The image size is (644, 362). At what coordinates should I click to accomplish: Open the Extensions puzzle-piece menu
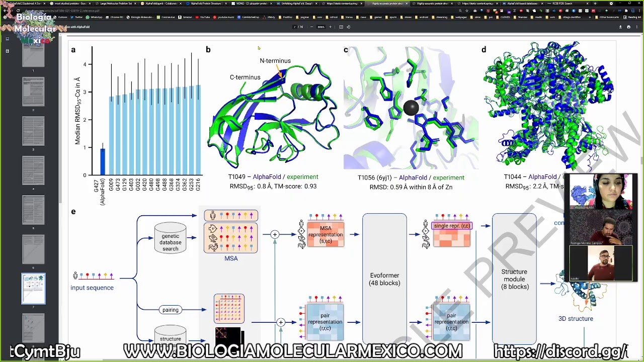(x=626, y=11)
